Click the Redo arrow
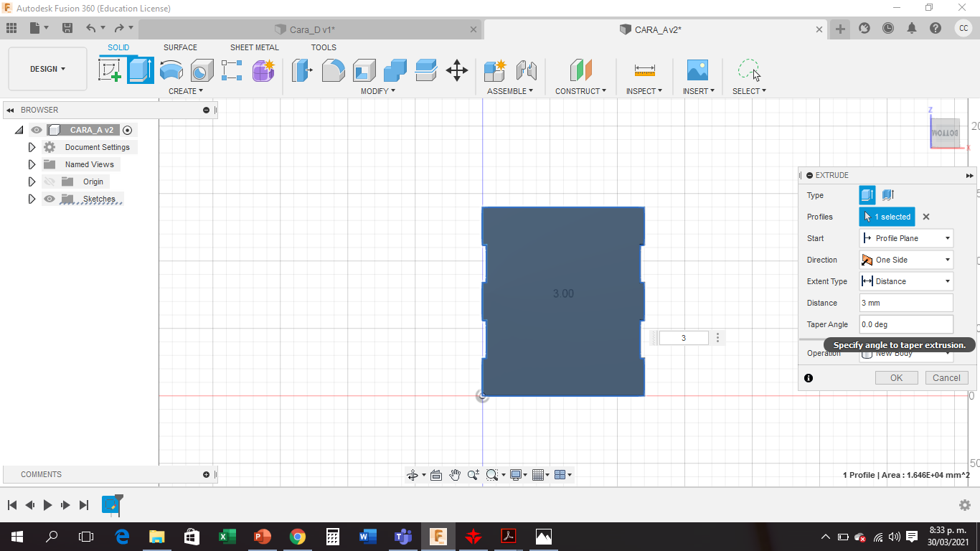980x551 pixels. click(x=119, y=28)
